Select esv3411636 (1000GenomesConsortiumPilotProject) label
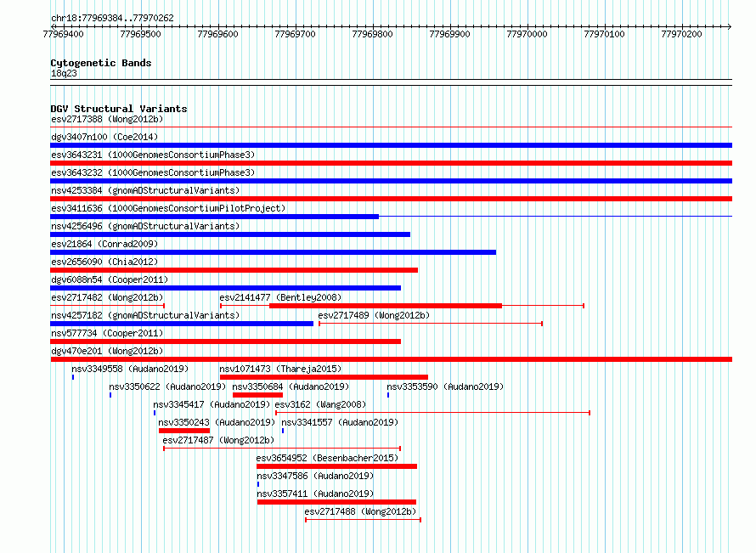This screenshot has width=756, height=553. pyautogui.click(x=168, y=208)
